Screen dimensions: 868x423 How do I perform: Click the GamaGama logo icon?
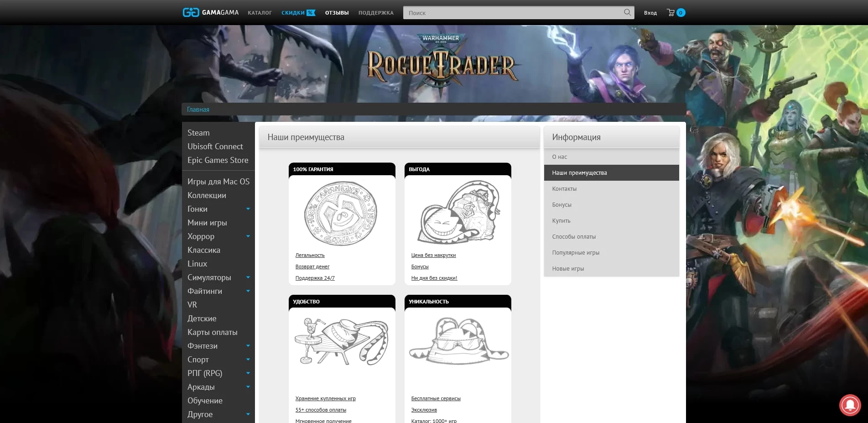pos(191,12)
